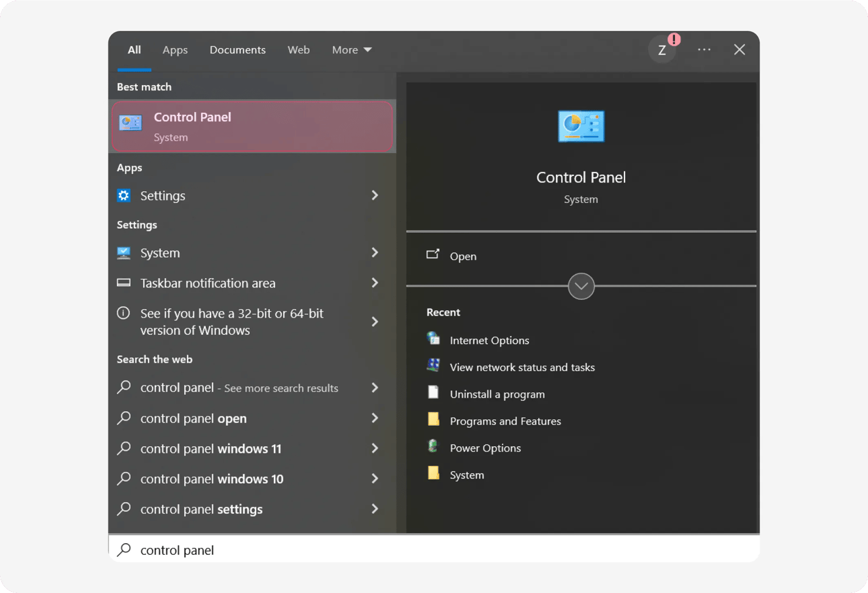Click the user account avatar Z icon

pos(662,50)
